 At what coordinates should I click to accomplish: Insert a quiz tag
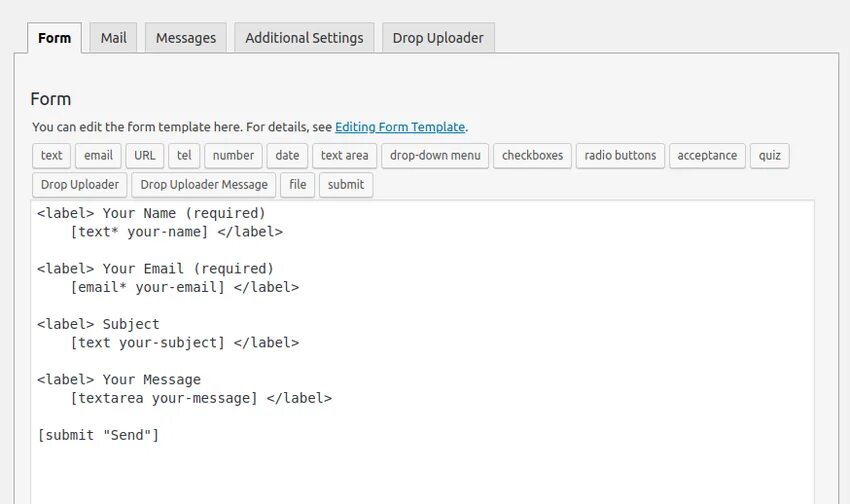(x=769, y=155)
